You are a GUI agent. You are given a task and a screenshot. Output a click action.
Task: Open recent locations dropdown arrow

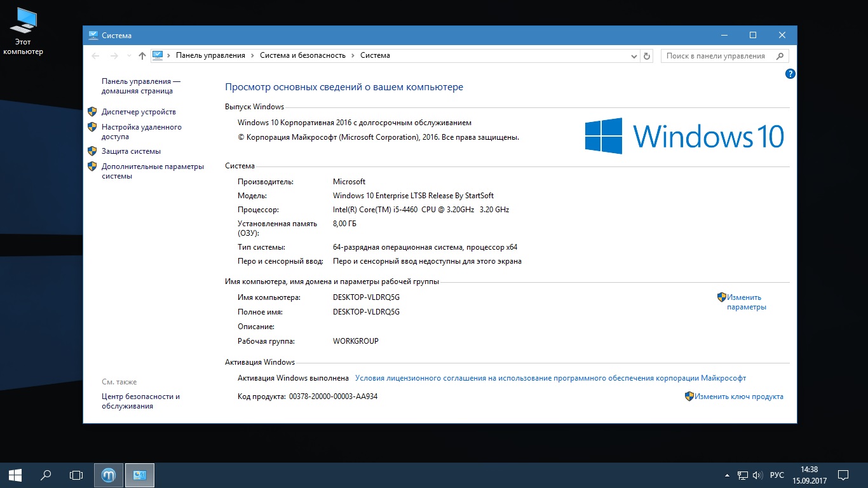[x=129, y=56]
